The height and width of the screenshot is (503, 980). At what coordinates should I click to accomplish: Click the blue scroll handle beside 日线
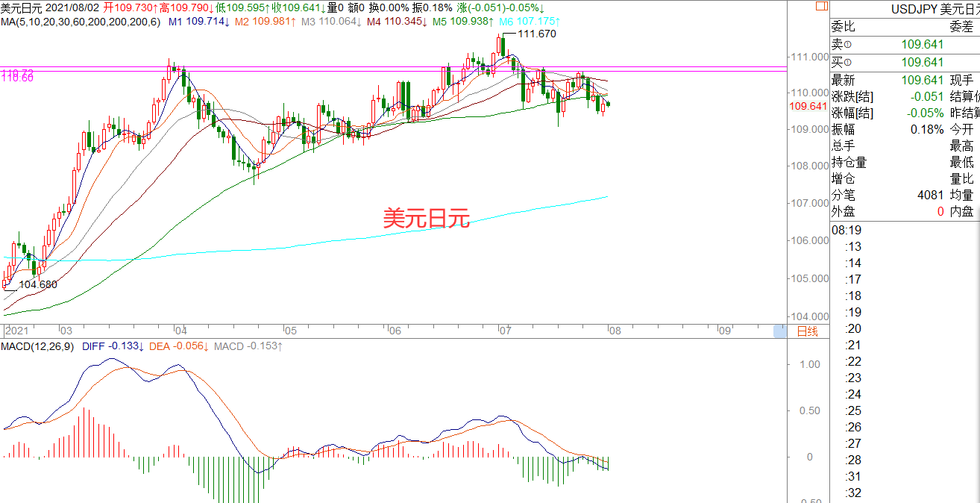point(779,331)
